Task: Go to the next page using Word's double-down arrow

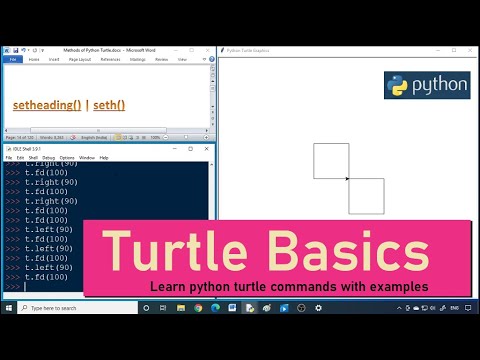Action: [x=213, y=124]
